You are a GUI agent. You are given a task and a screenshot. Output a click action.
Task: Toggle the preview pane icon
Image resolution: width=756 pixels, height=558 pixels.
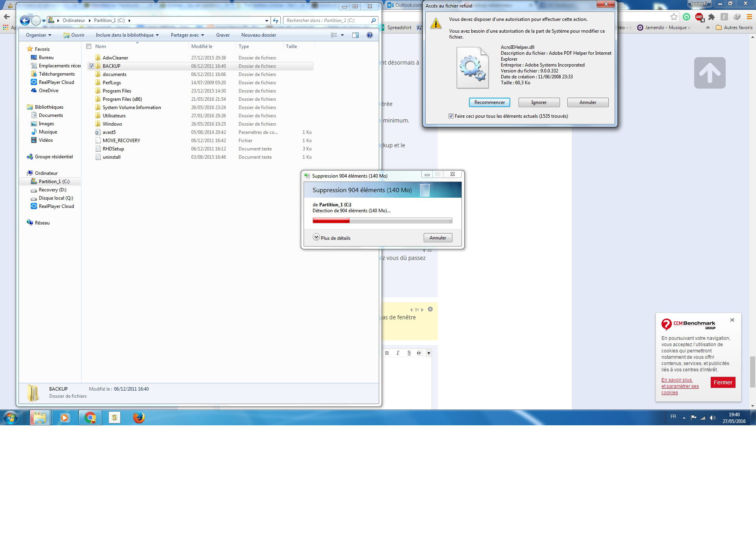(x=356, y=35)
